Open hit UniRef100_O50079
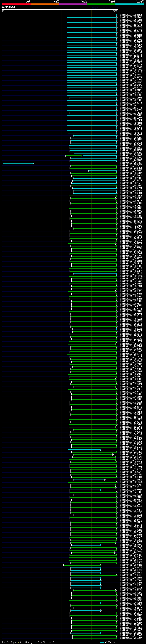This screenshot has height=644, width=146. click(131, 590)
